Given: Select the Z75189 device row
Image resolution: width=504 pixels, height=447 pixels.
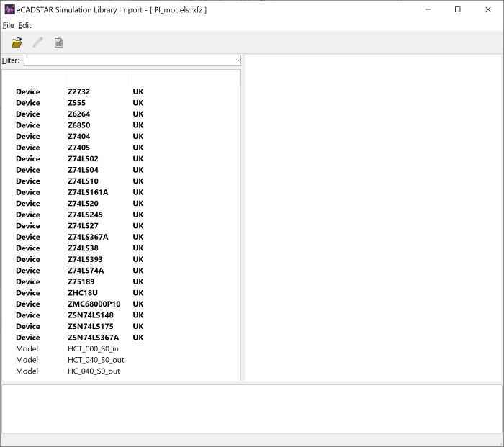Looking at the screenshot, I should [122, 281].
